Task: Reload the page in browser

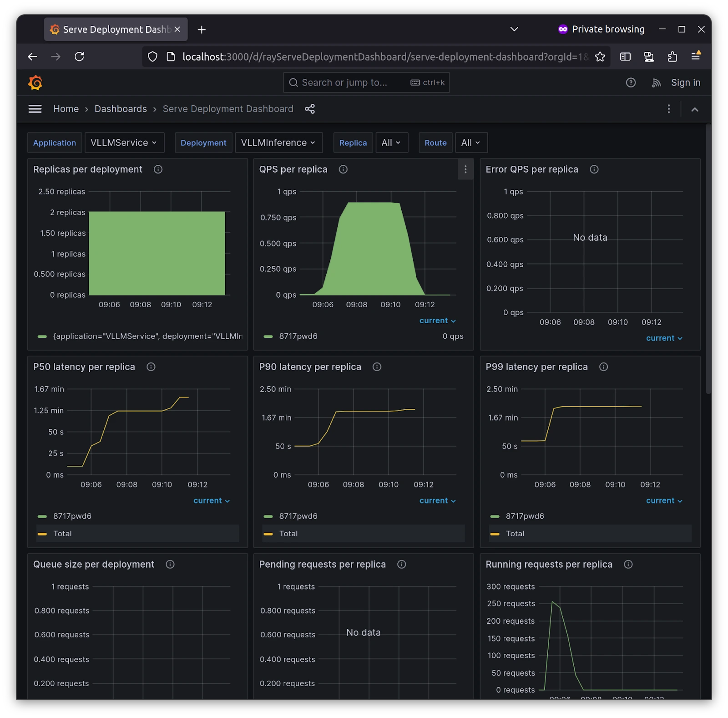Action: 79,57
